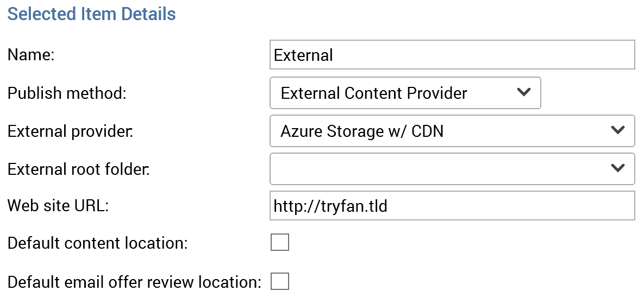
Task: Click the 'Publish method:' label
Action: coord(66,93)
